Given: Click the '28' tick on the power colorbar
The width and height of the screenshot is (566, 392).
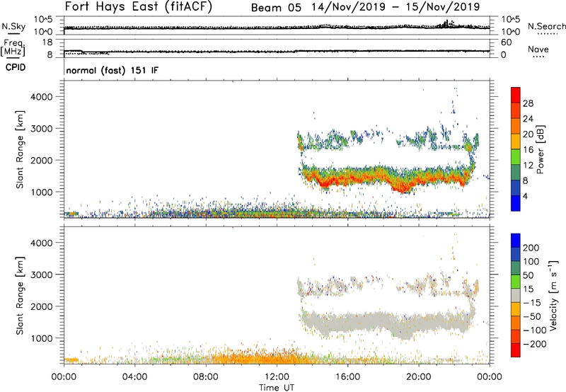Looking at the screenshot, I should [x=528, y=103].
